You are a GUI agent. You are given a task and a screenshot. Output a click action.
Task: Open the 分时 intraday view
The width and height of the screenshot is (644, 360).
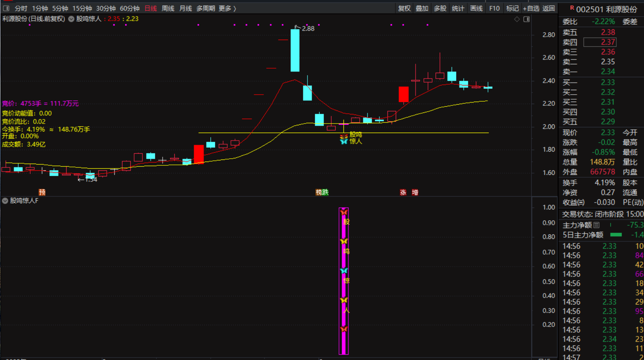(21, 8)
